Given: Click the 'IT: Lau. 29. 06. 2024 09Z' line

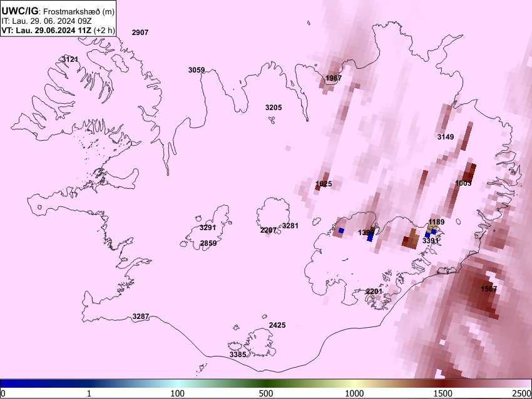Looking at the screenshot, I should pyautogui.click(x=46, y=21).
